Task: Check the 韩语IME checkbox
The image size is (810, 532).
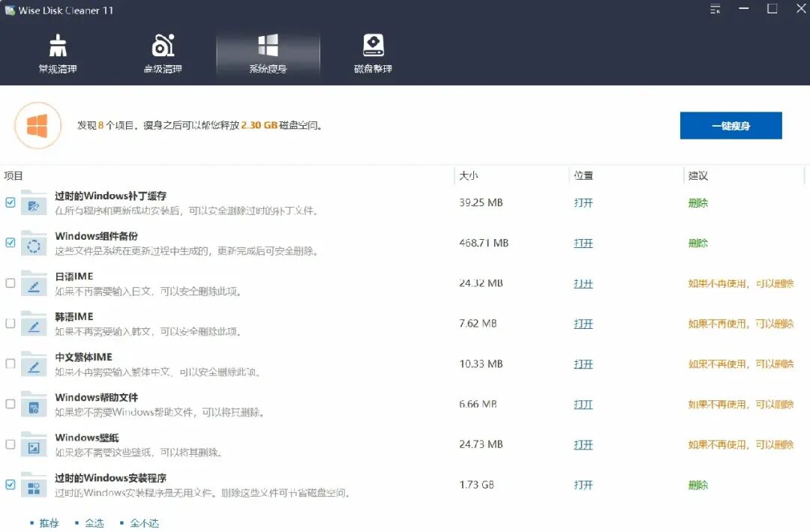Action: point(10,323)
